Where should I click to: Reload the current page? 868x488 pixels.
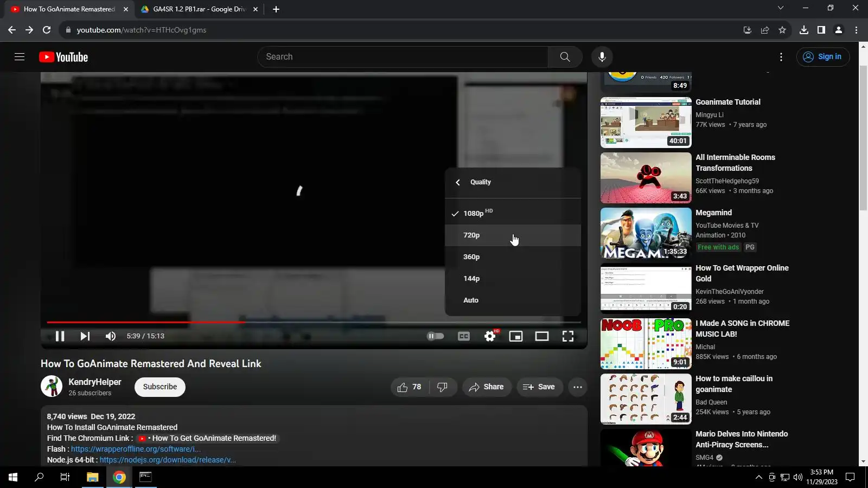point(47,30)
